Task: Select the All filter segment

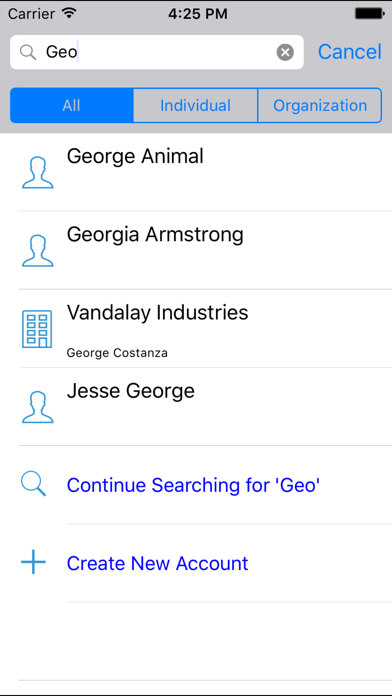Action: [x=71, y=105]
